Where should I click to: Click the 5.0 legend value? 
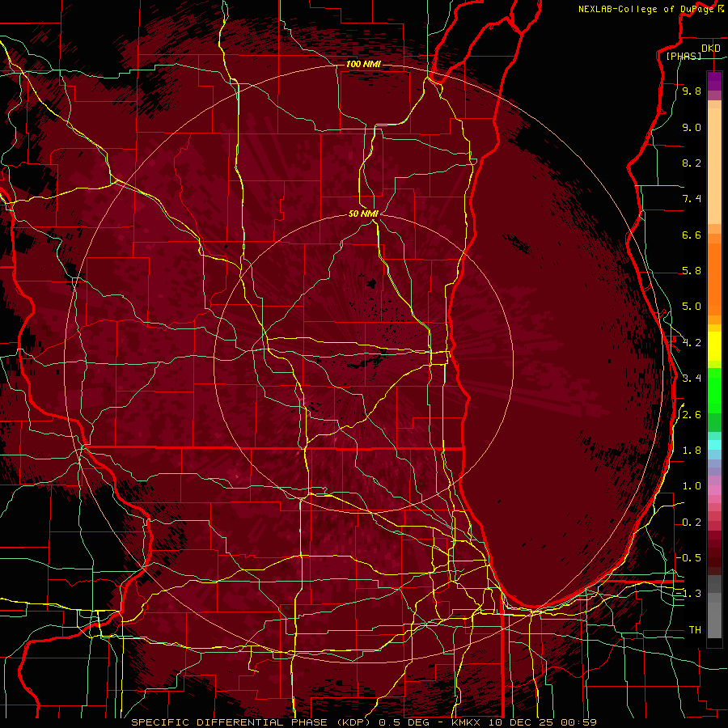pyautogui.click(x=692, y=307)
